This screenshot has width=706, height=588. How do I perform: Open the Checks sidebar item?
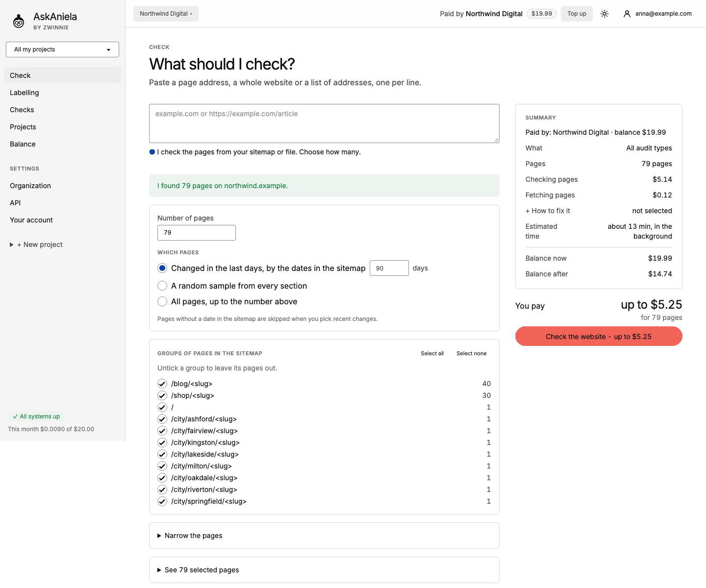click(62, 110)
